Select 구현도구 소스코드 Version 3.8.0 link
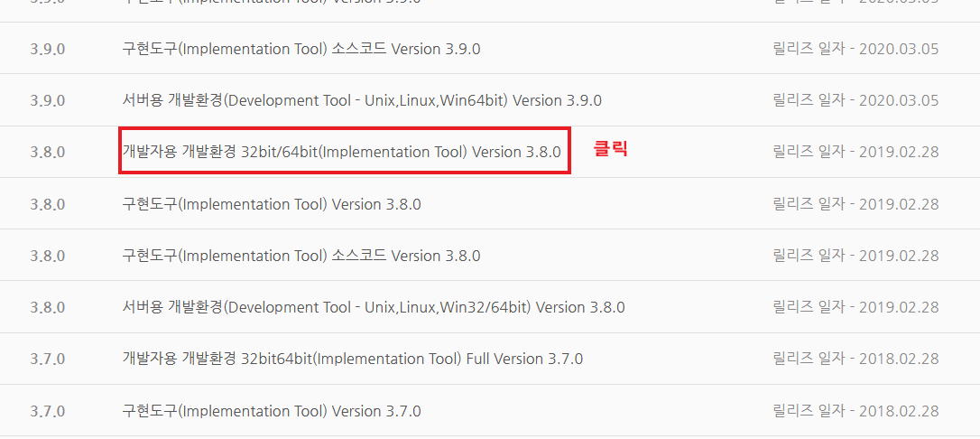Screen dimensions: 980x439 pyautogui.click(x=300, y=256)
